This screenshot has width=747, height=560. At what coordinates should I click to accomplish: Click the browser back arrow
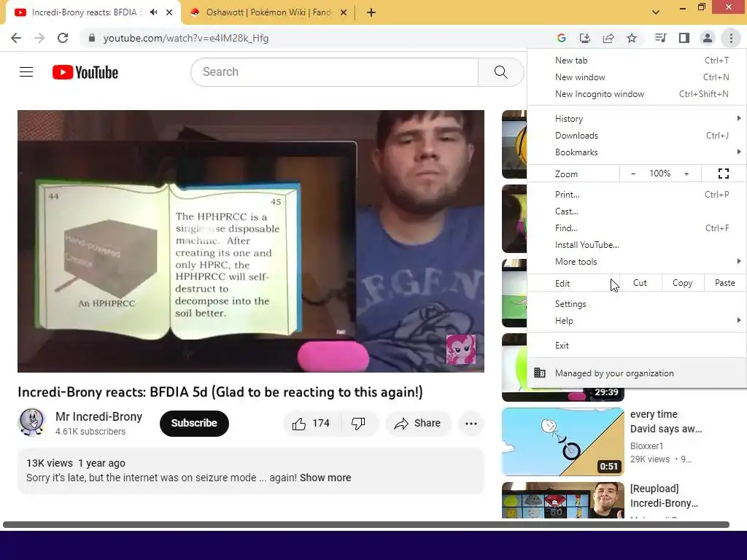coord(16,38)
